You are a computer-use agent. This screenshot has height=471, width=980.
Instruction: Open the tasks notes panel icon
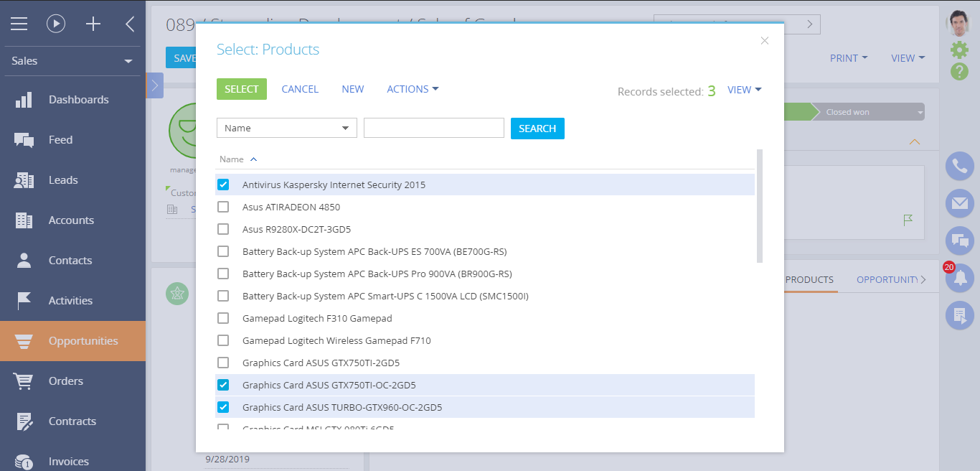(x=959, y=315)
